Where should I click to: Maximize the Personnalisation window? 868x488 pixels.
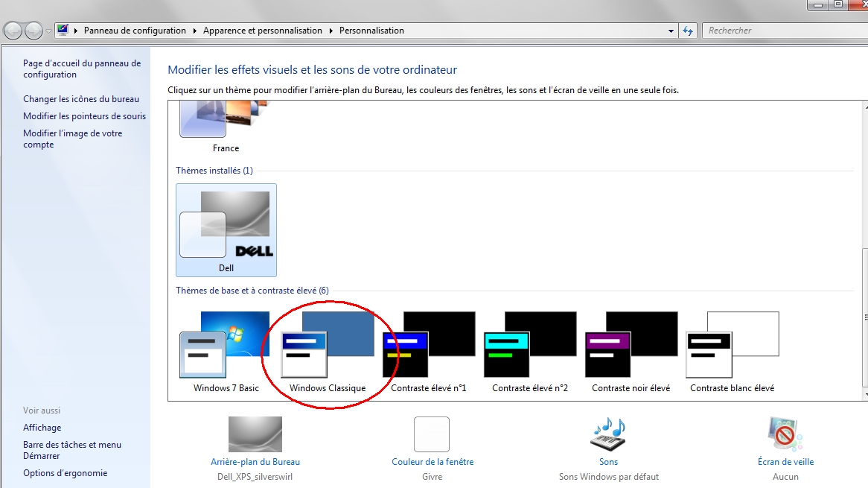[838, 4]
